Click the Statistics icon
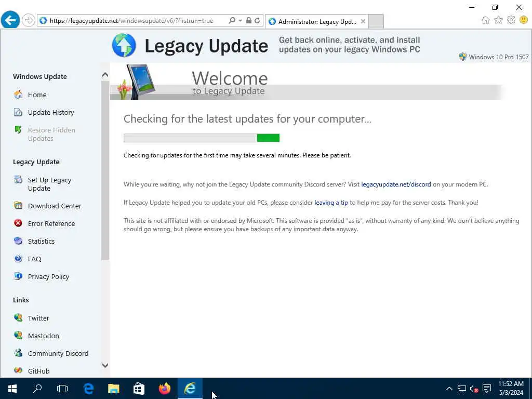532x399 pixels. pyautogui.click(x=18, y=241)
